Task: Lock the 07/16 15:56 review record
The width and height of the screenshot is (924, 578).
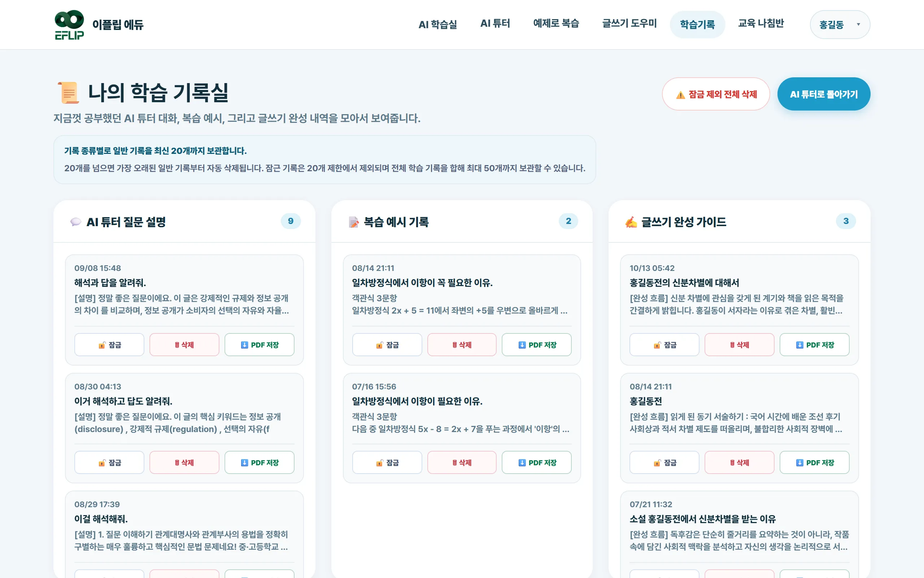Action: click(387, 462)
